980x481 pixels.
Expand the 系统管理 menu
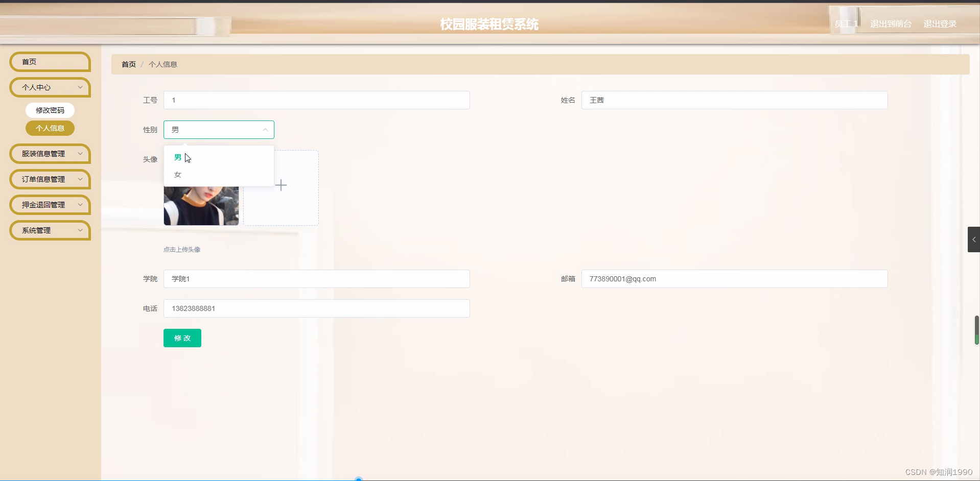(x=50, y=230)
